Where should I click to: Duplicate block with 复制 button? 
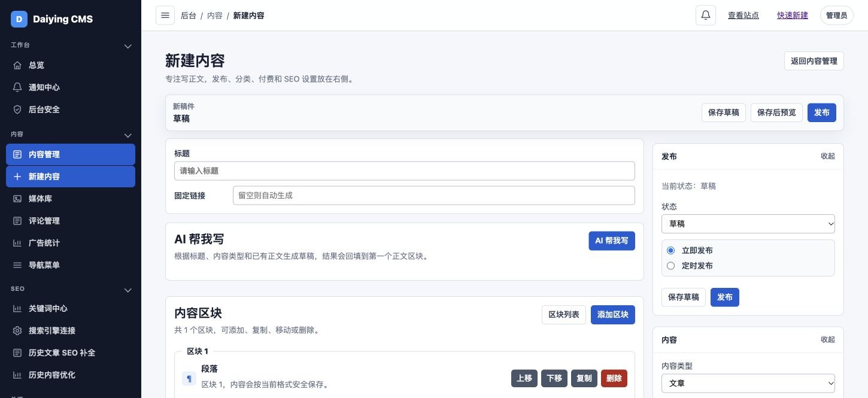click(584, 378)
